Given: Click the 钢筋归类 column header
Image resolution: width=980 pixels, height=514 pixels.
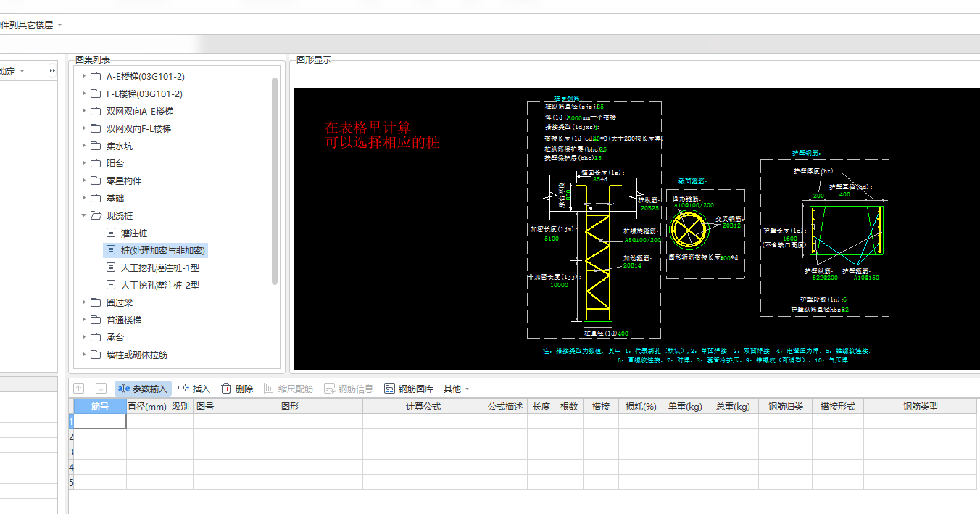Looking at the screenshot, I should [786, 407].
